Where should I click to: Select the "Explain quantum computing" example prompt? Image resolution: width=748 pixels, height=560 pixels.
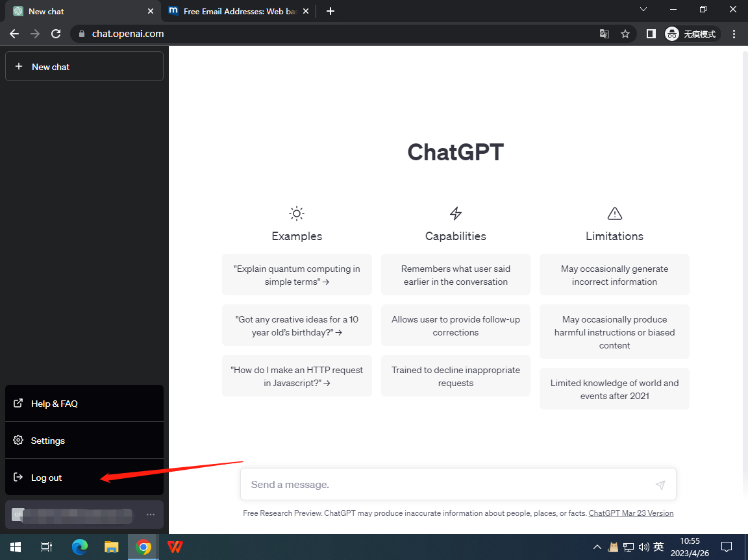point(297,275)
